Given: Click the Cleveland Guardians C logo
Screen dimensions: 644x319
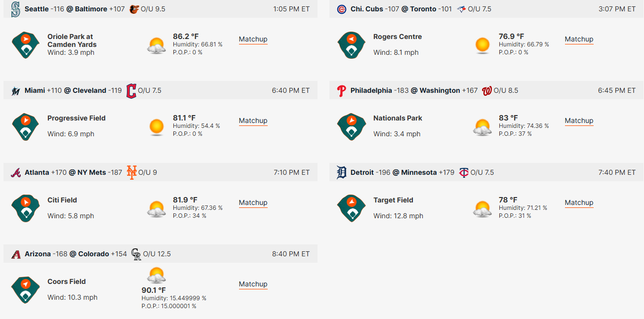Looking at the screenshot, I should coord(131,91).
